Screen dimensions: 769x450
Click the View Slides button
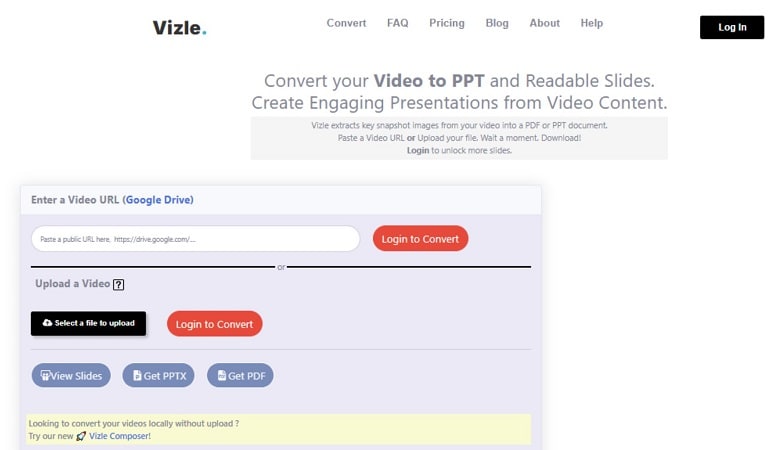pos(71,376)
